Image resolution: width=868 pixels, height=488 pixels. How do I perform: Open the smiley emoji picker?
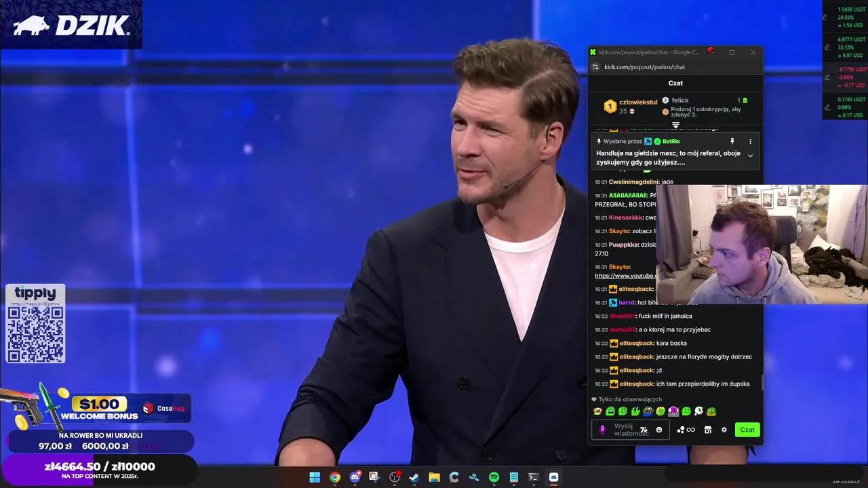[658, 430]
